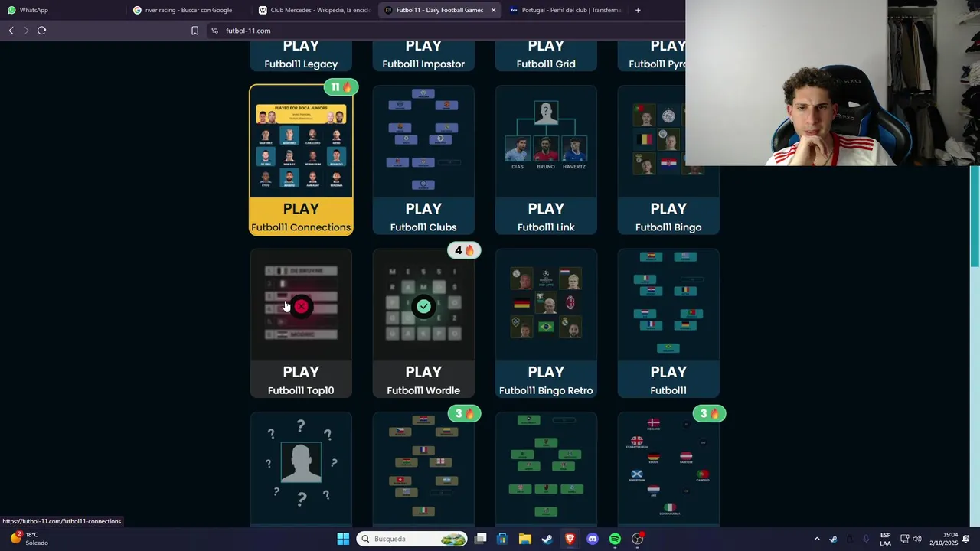
Task: Open the Portugal Transfermarkt tab
Action: [565, 10]
